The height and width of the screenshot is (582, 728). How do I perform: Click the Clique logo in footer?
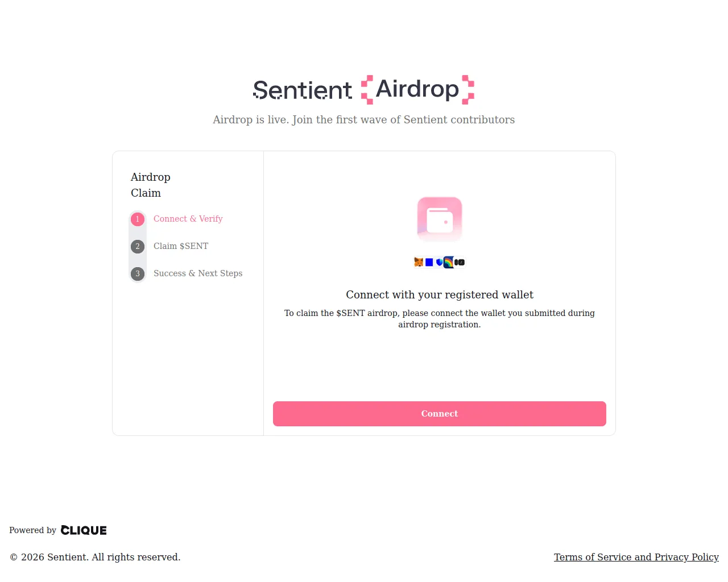point(84,530)
